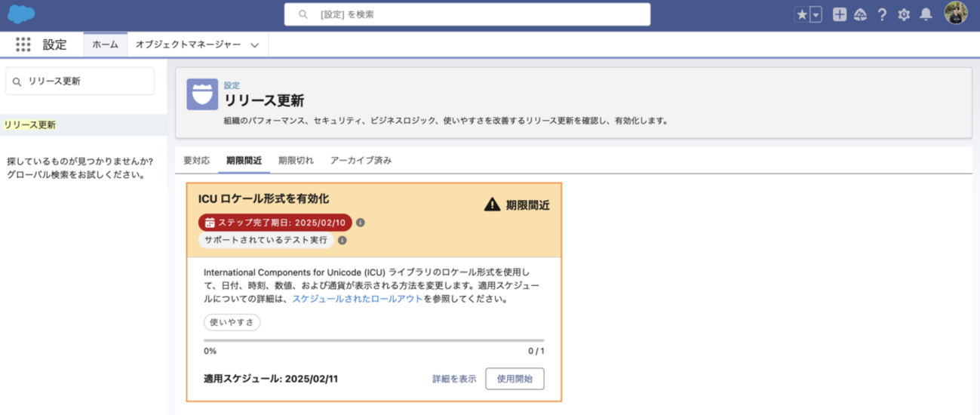This screenshot has width=980, height=415.
Task: Click the calendar icon in the red due-date badge
Action: pyautogui.click(x=210, y=223)
